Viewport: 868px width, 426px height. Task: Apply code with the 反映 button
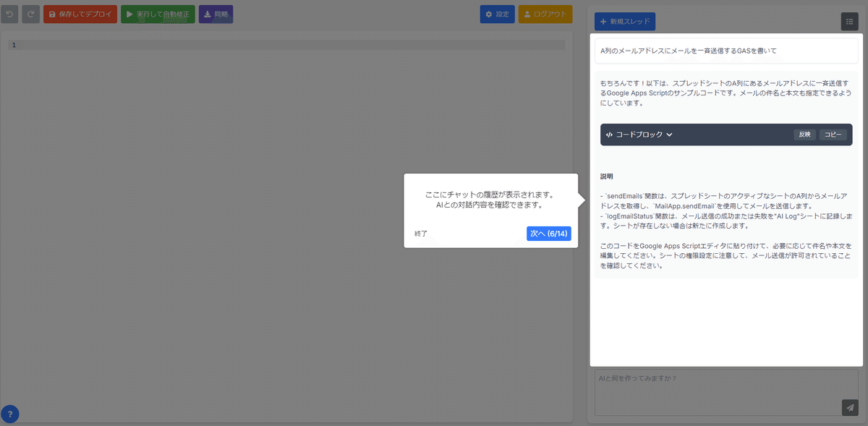804,134
